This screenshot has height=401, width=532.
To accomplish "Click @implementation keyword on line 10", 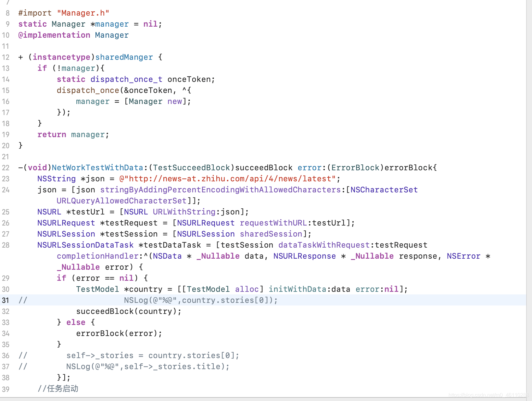I will 54,35.
